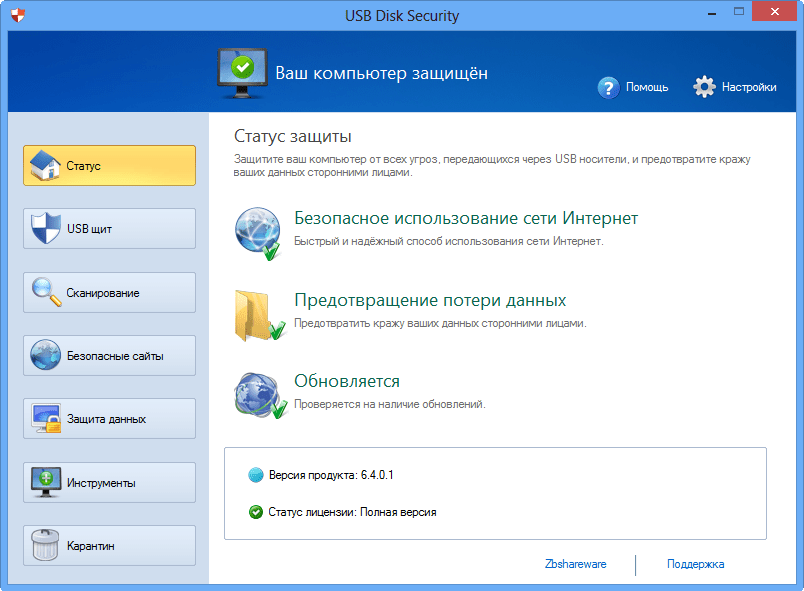Open the Настройки text label

(x=749, y=87)
